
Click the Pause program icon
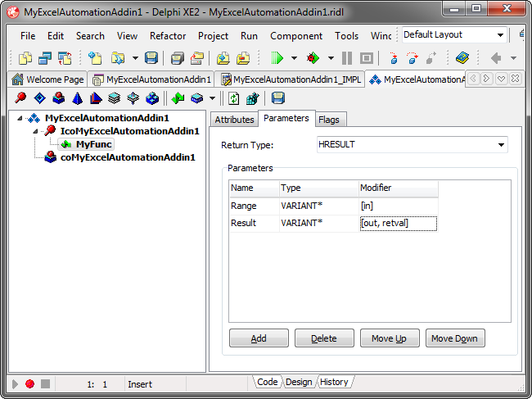point(347,58)
